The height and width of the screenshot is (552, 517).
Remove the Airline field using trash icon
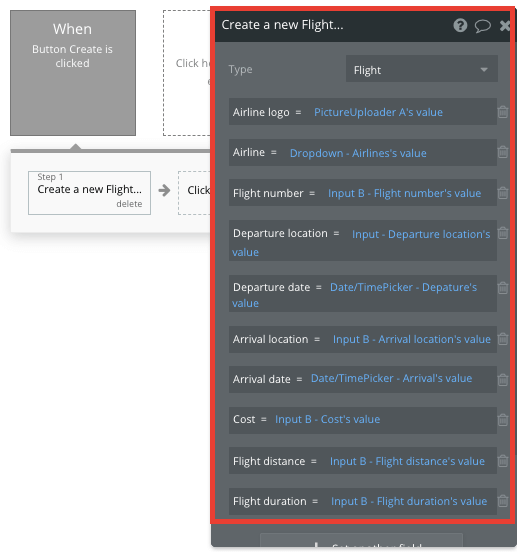(503, 152)
